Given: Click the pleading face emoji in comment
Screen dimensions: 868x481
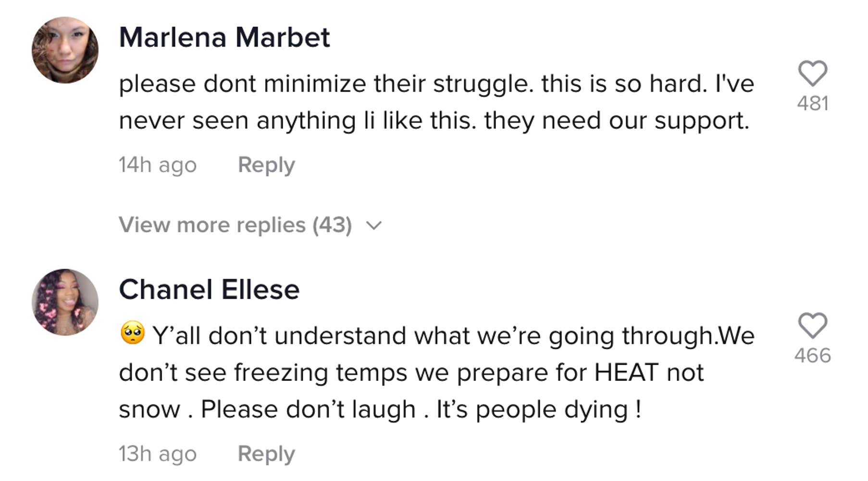Looking at the screenshot, I should [x=133, y=333].
